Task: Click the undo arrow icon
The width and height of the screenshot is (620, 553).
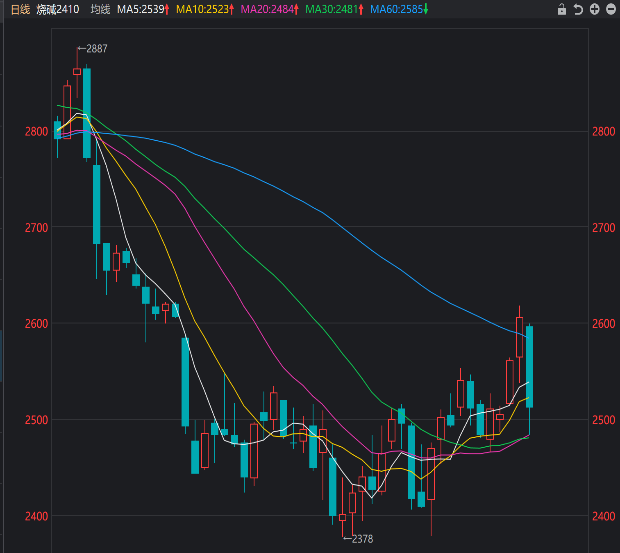Action: (x=578, y=9)
